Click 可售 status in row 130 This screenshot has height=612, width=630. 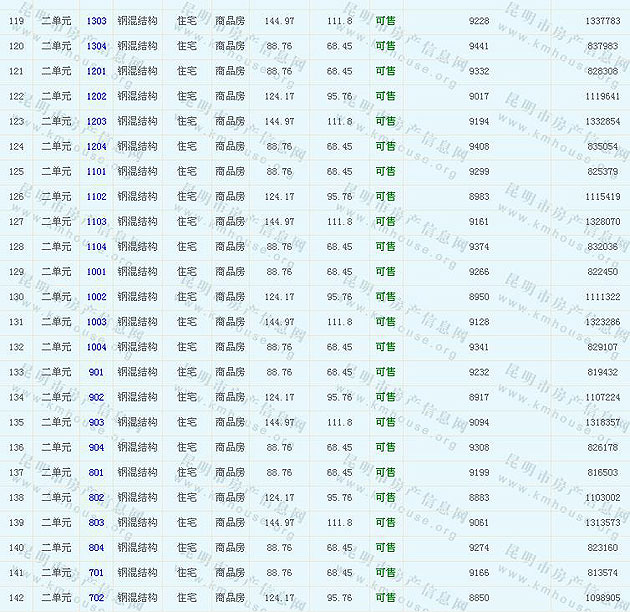[385, 297]
